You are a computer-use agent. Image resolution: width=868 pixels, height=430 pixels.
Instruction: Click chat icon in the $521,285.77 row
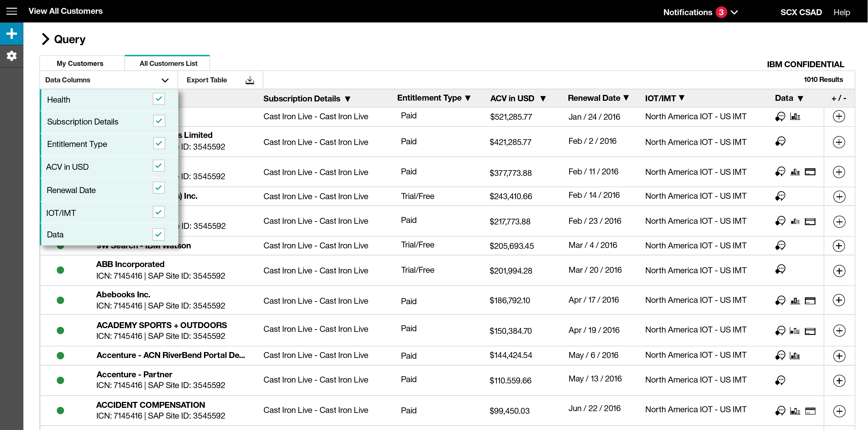pos(780,117)
